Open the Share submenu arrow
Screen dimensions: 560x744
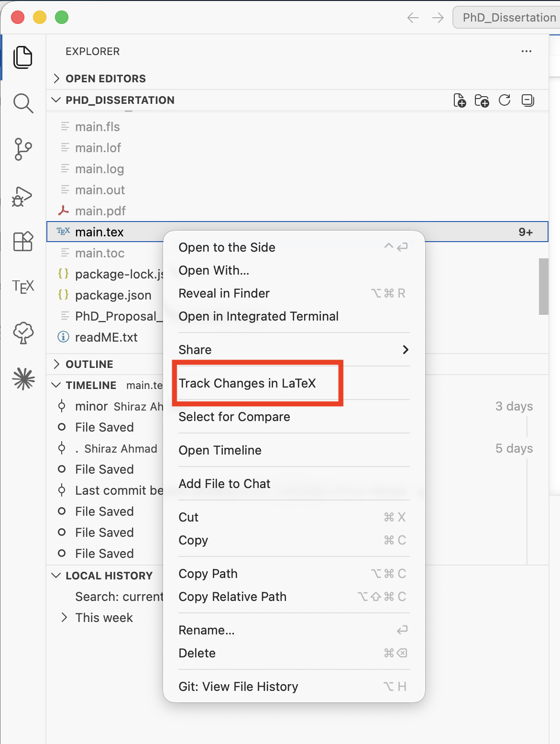406,350
